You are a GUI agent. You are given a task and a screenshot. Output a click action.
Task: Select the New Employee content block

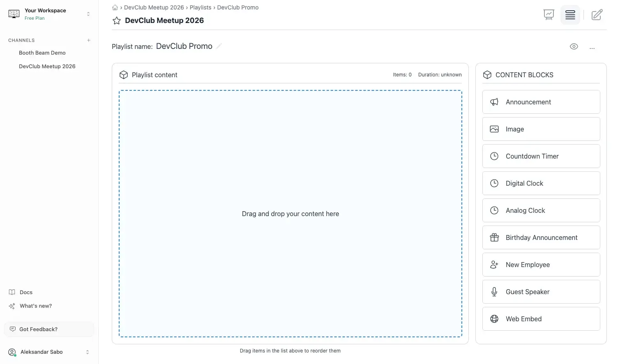[541, 265]
